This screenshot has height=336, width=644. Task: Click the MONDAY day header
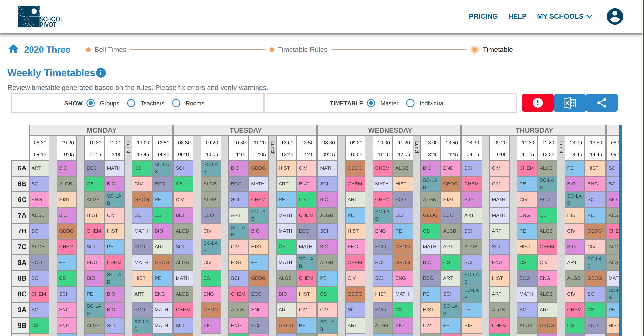(101, 130)
